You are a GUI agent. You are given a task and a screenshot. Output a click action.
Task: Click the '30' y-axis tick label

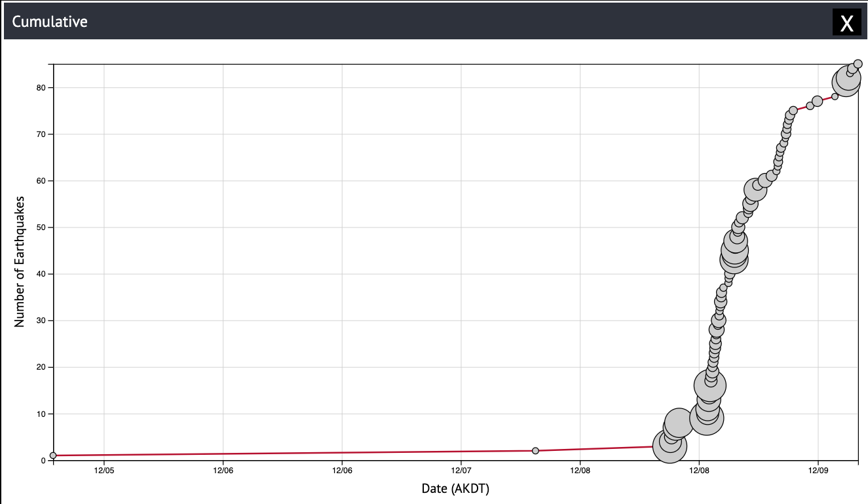tap(41, 320)
